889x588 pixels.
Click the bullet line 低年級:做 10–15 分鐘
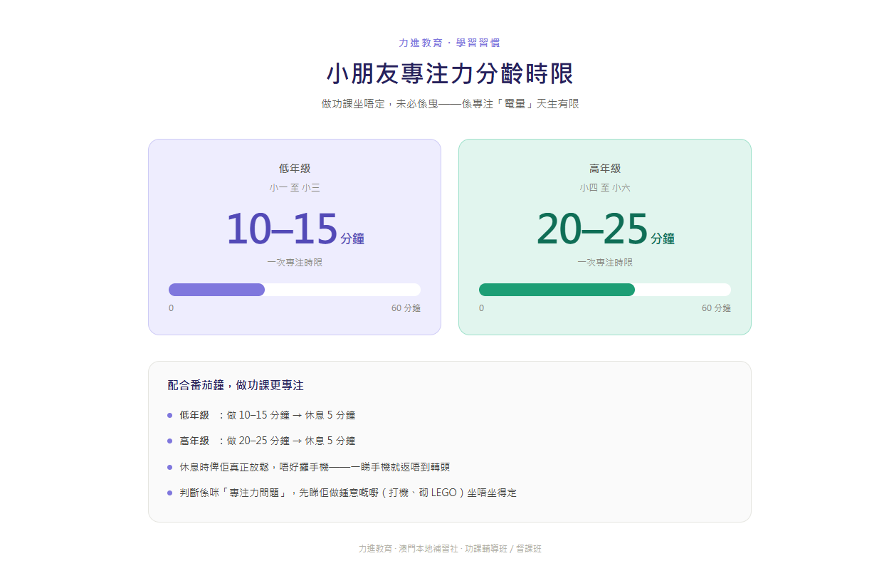[268, 415]
